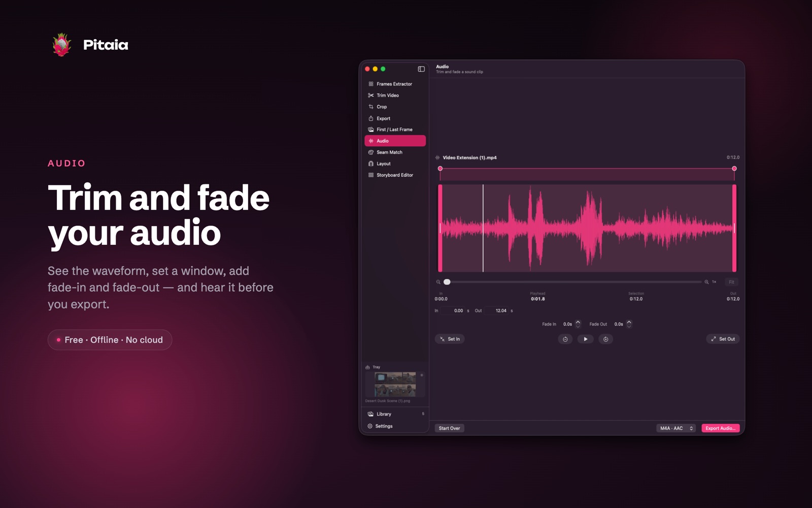
Task: Click the Library photos icon
Action: coord(370,414)
